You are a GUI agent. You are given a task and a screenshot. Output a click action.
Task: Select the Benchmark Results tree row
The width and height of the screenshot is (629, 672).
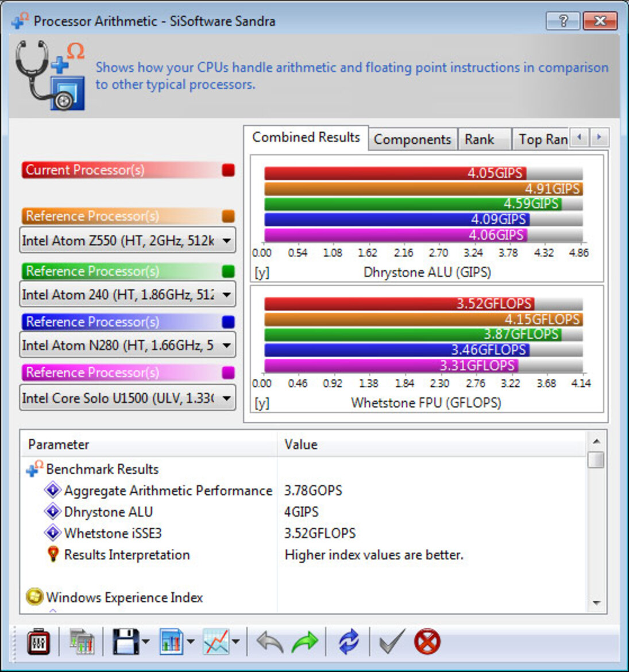pyautogui.click(x=102, y=469)
